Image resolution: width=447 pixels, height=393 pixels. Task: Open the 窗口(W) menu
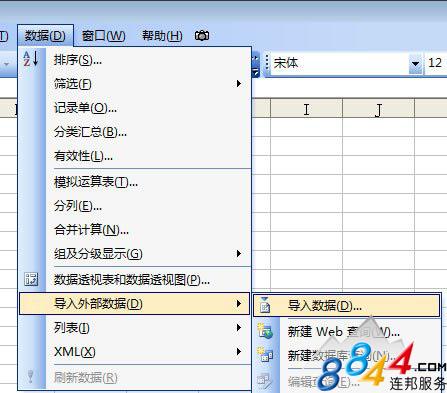tap(104, 35)
